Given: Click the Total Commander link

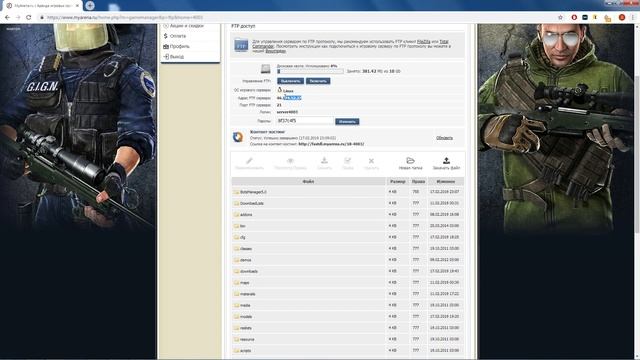Looking at the screenshot, I should point(444,42).
